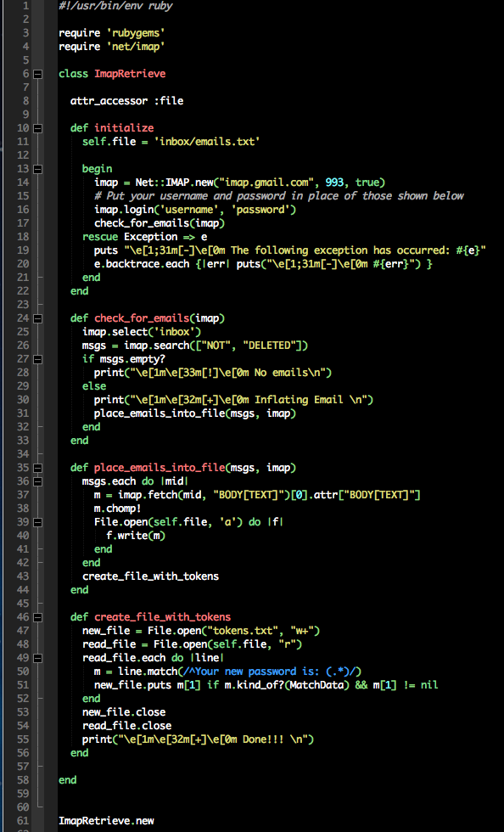Fold the if msgs.empty? block

(37, 359)
